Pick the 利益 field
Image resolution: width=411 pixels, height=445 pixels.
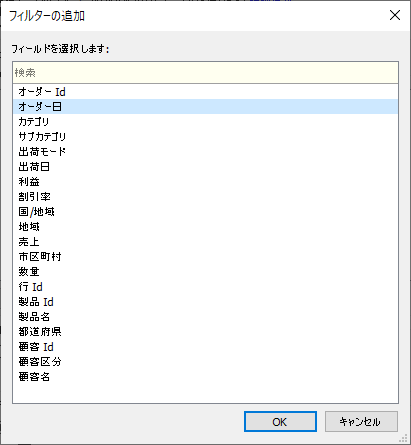click(205, 182)
